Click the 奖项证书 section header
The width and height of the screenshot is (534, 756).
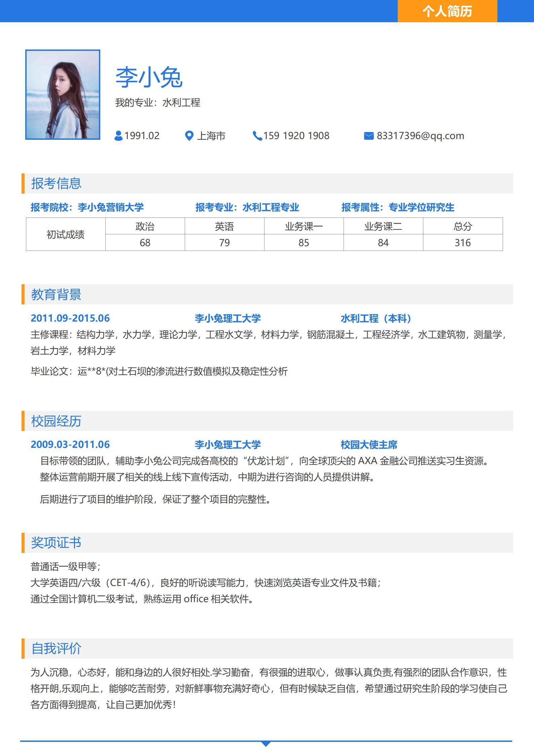(56, 543)
